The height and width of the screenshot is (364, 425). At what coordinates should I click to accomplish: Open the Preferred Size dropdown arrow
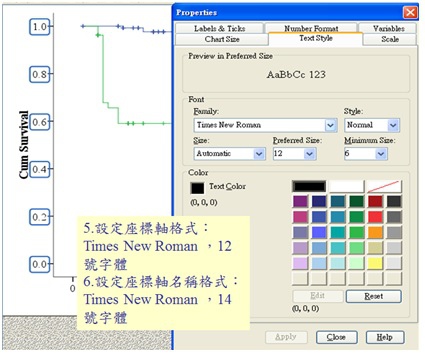pos(309,154)
